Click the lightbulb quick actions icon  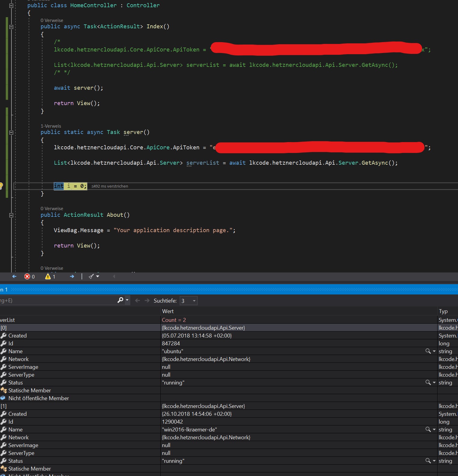pos(1,186)
